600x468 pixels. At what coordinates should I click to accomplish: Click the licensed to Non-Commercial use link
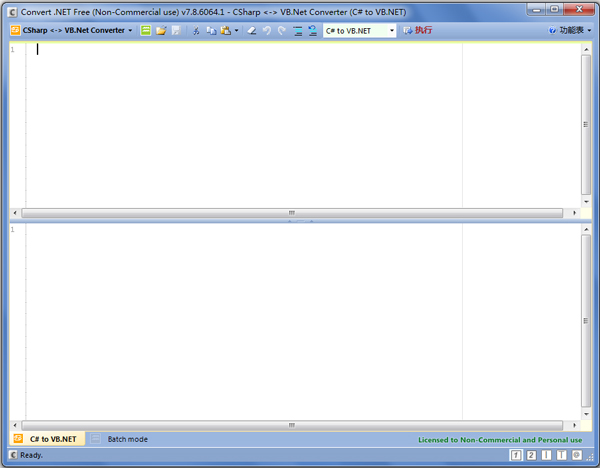[499, 440]
